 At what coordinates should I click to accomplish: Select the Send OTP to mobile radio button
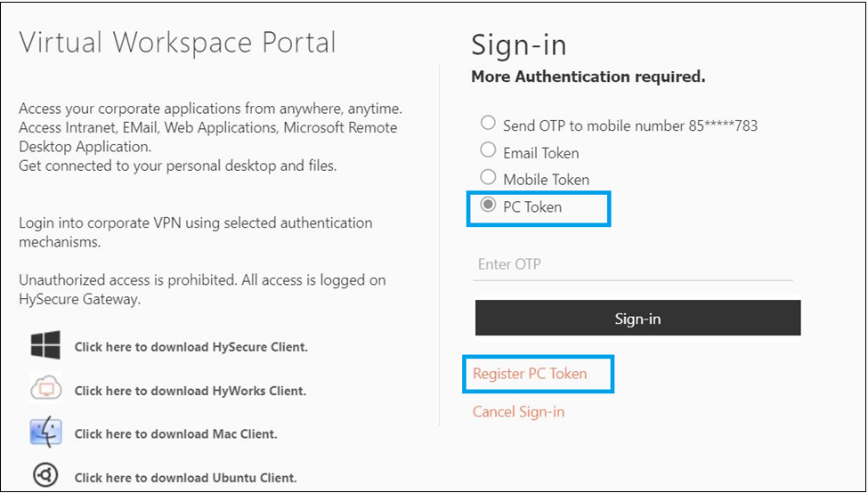[488, 123]
